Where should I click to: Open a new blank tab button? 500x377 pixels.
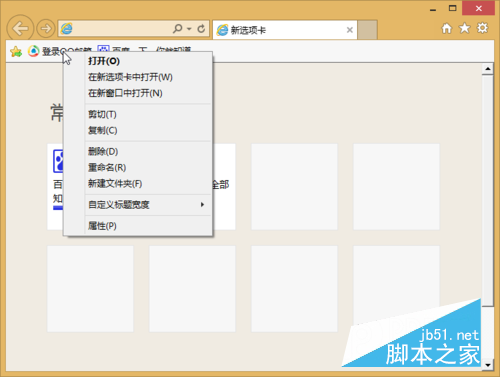click(x=367, y=30)
